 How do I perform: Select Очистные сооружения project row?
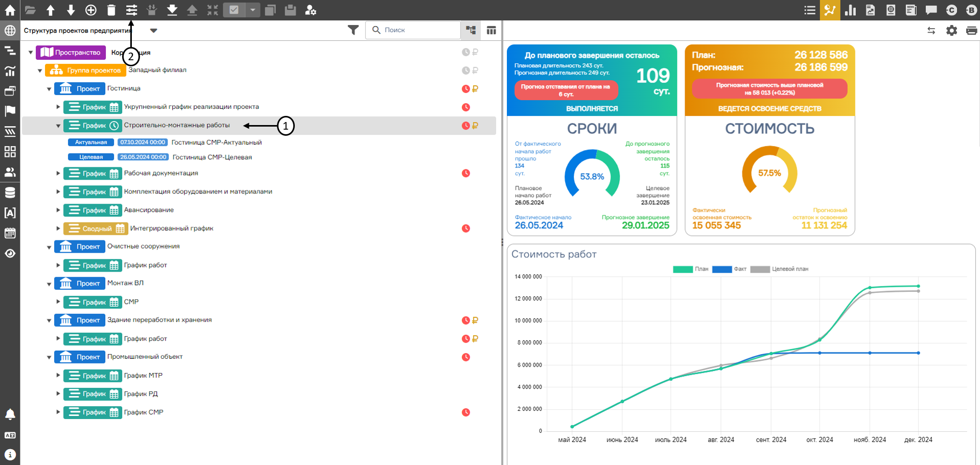coord(259,247)
